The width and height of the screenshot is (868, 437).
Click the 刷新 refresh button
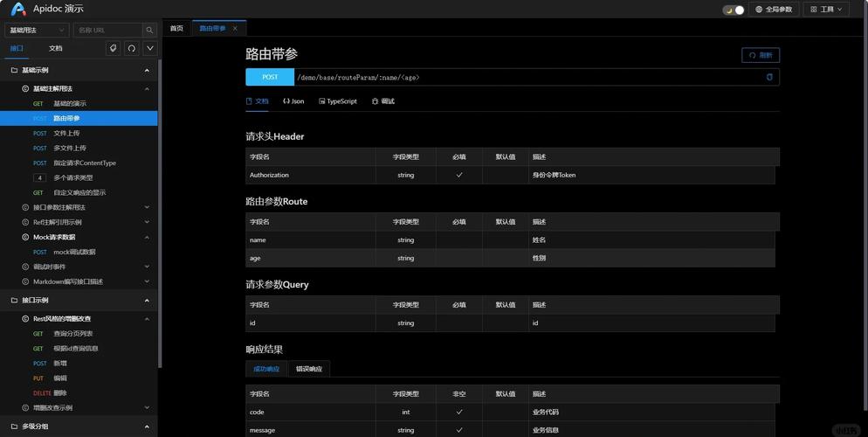point(761,55)
